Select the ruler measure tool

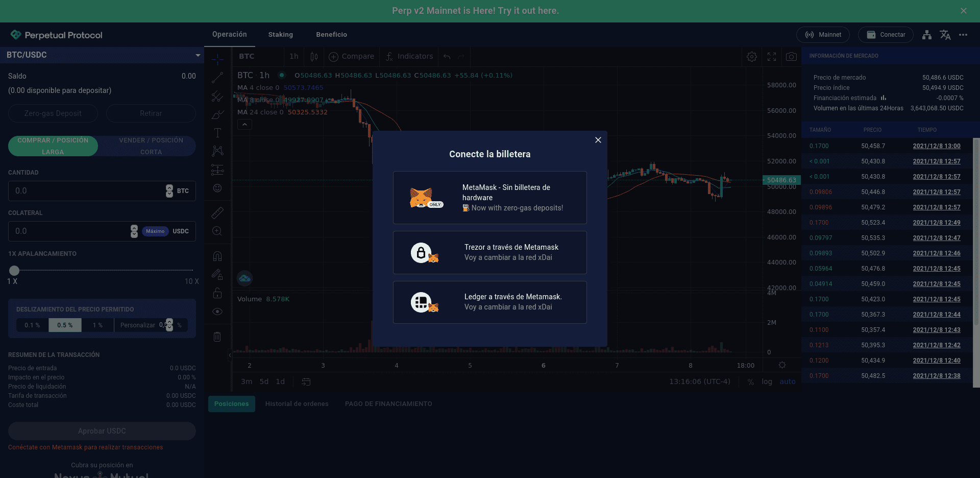click(x=217, y=212)
